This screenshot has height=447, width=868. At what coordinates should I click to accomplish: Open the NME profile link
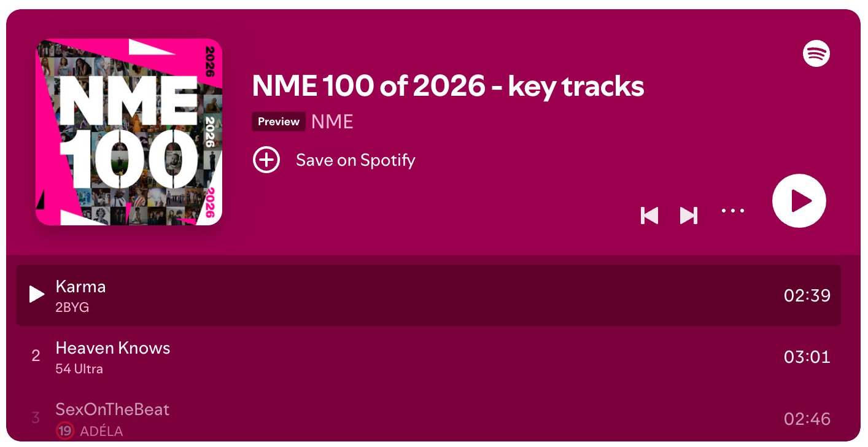pyautogui.click(x=332, y=122)
